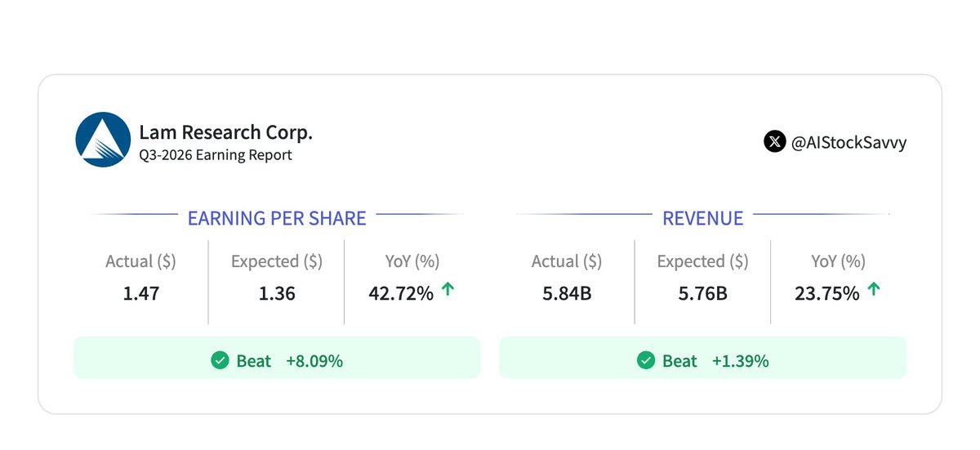
Task: Click the revenue actual value 5.84B
Action: 567,293
